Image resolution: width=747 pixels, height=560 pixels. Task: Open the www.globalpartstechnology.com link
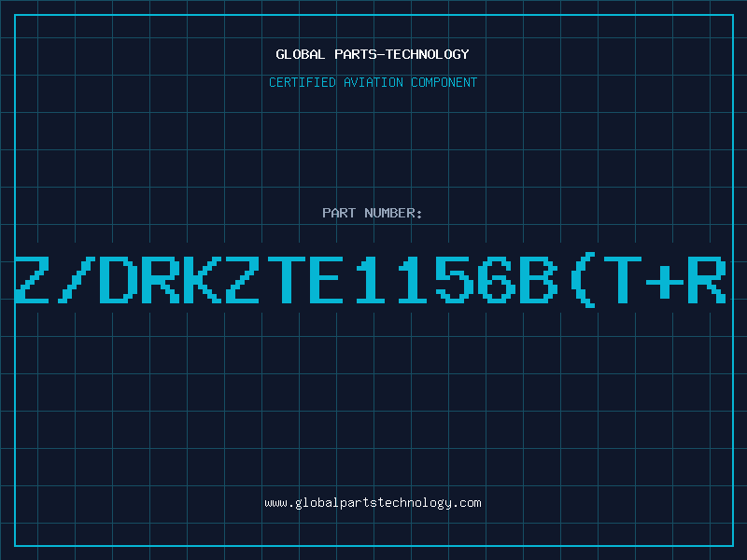373,503
